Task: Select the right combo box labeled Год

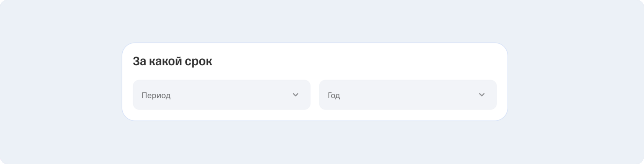Action: 407,95
